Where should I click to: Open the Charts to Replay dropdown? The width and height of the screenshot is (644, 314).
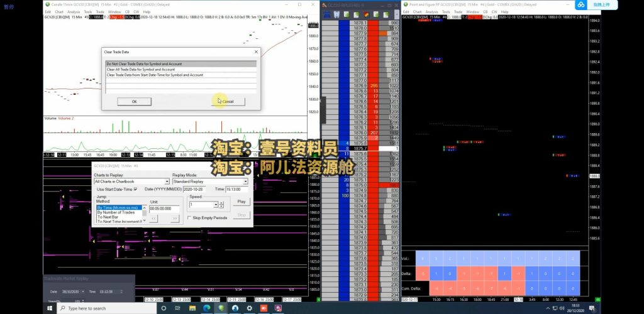coord(167,181)
